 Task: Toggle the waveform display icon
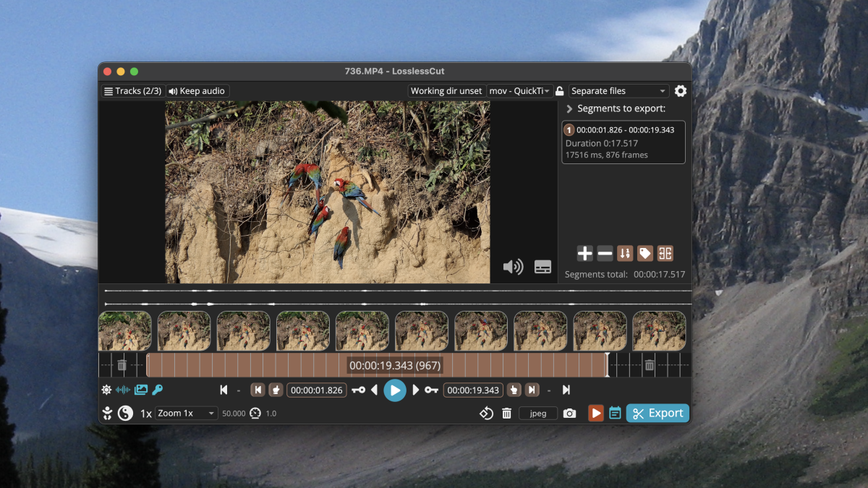pyautogui.click(x=123, y=390)
